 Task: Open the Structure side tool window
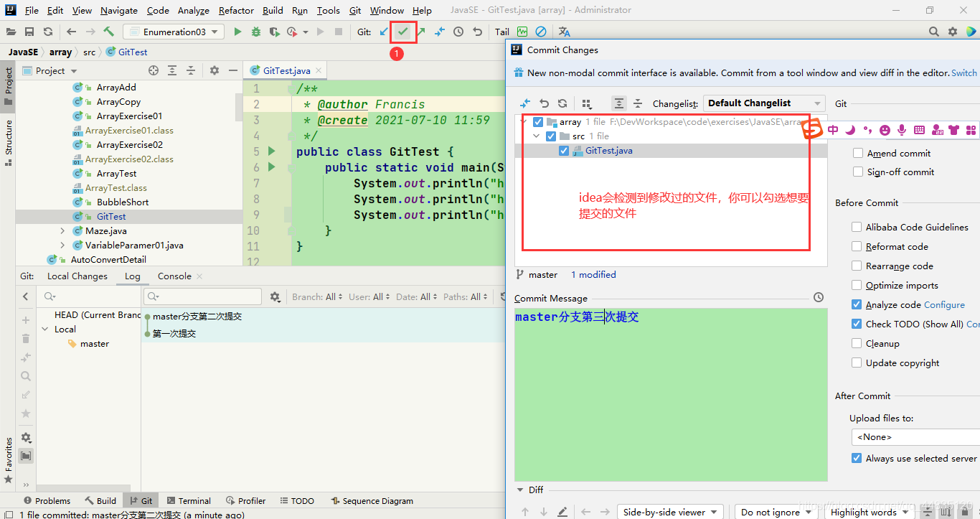click(x=8, y=142)
